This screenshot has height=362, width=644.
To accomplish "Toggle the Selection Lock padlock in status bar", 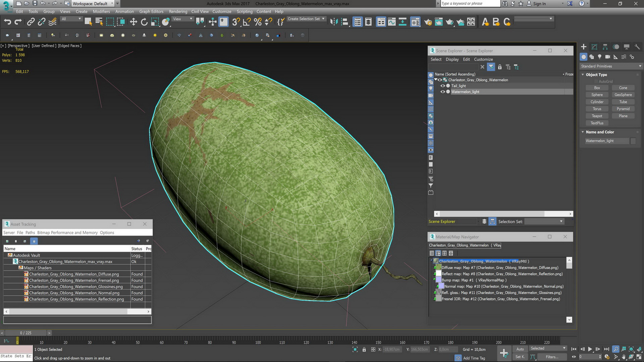I will 364,349.
